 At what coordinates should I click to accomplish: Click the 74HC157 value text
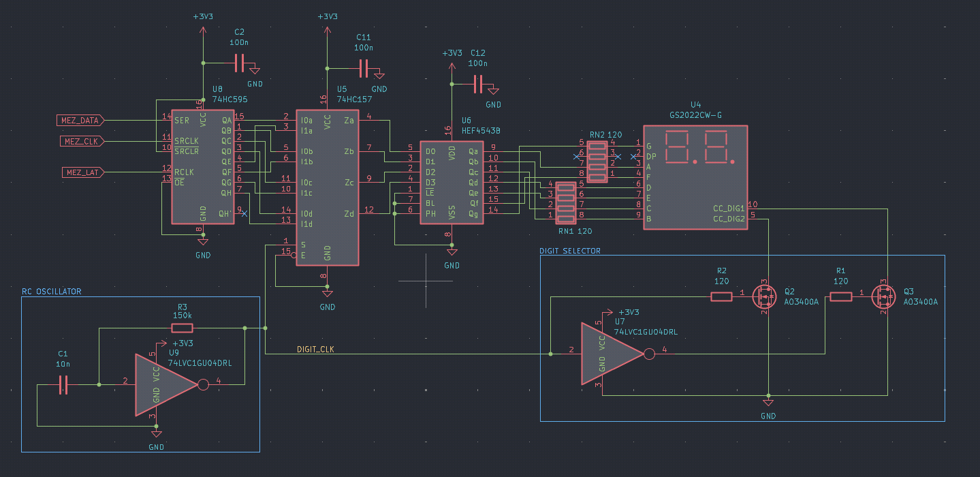pos(355,99)
